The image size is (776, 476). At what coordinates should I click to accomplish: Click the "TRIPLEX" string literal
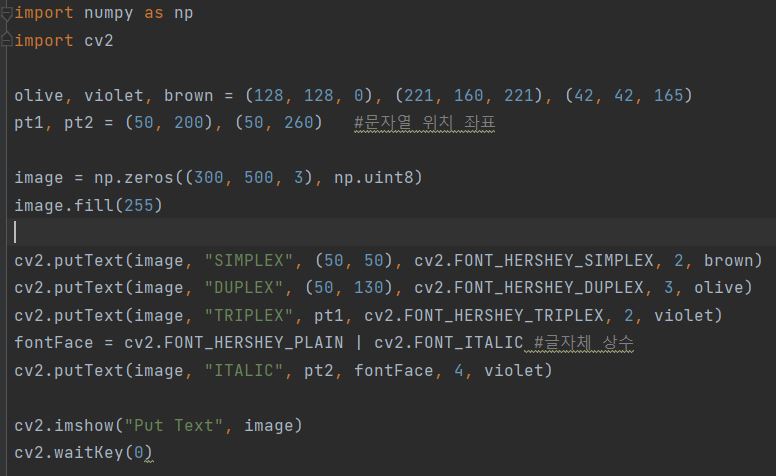point(248,315)
